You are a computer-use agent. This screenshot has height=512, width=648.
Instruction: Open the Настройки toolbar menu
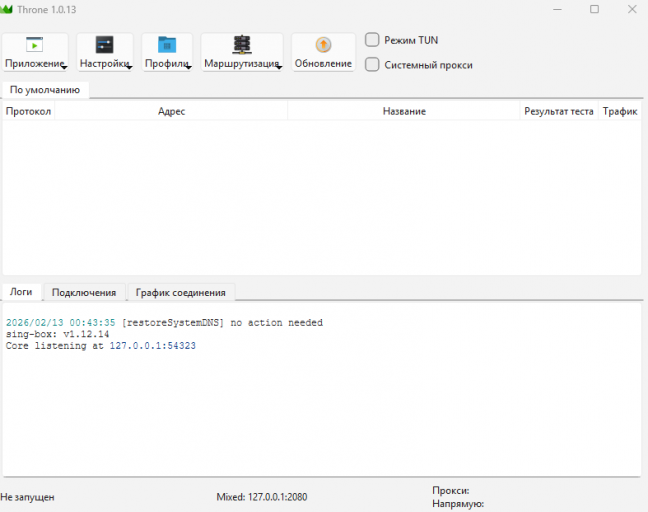click(105, 52)
